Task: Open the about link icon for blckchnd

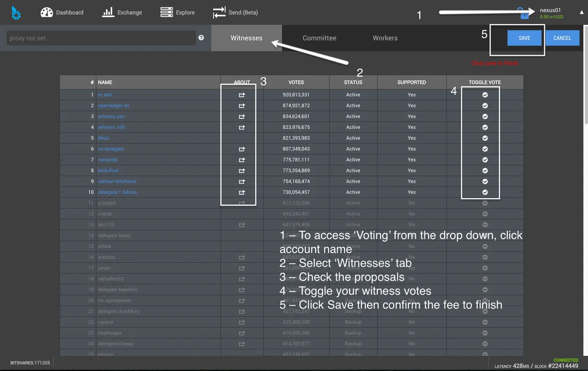Action: point(242,171)
